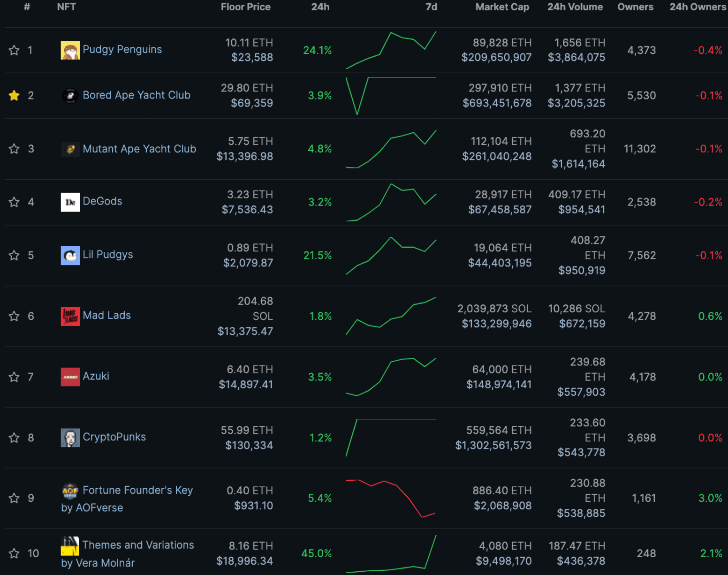This screenshot has height=575, width=728.
Task: Click Pudgy Penguins 7d sparkline chart
Action: pos(391,50)
